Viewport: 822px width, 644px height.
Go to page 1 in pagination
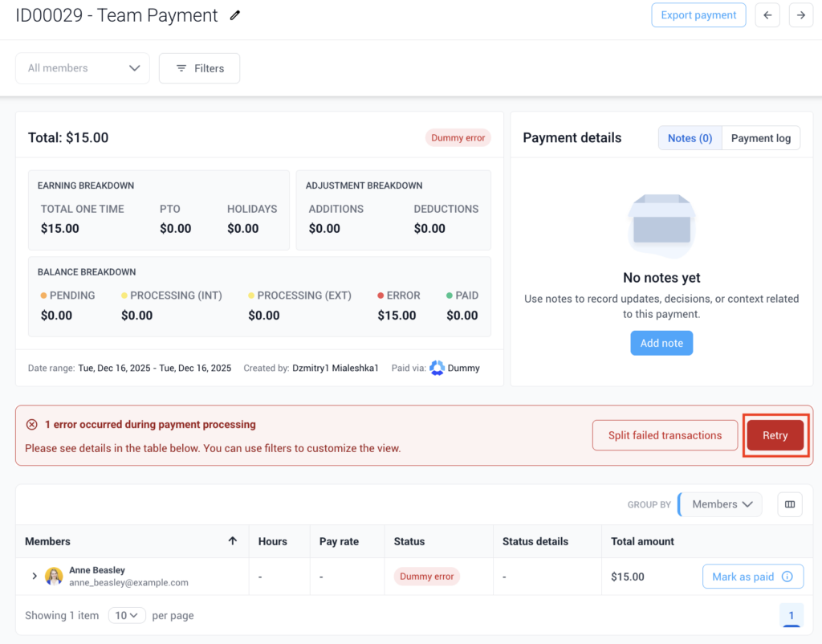[x=791, y=615]
